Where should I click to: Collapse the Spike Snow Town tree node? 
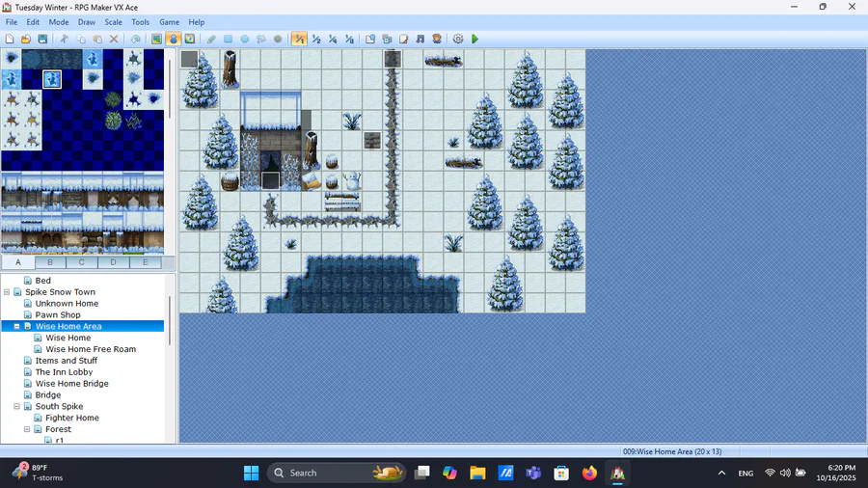(7, 292)
